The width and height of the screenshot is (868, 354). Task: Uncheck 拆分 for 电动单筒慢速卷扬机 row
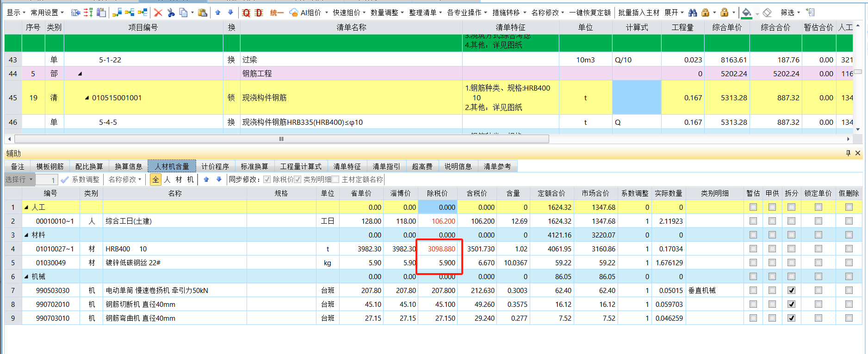(791, 290)
